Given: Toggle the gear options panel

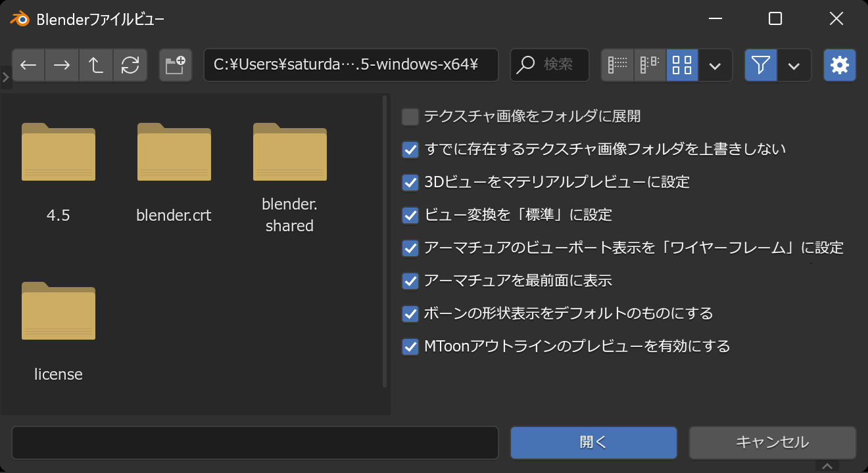Looking at the screenshot, I should coord(840,65).
